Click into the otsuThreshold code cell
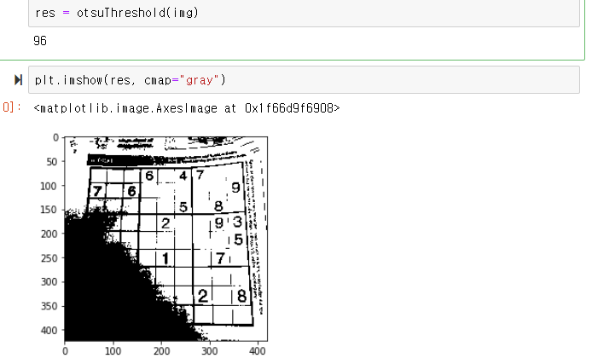592x364 pixels. [x=304, y=13]
